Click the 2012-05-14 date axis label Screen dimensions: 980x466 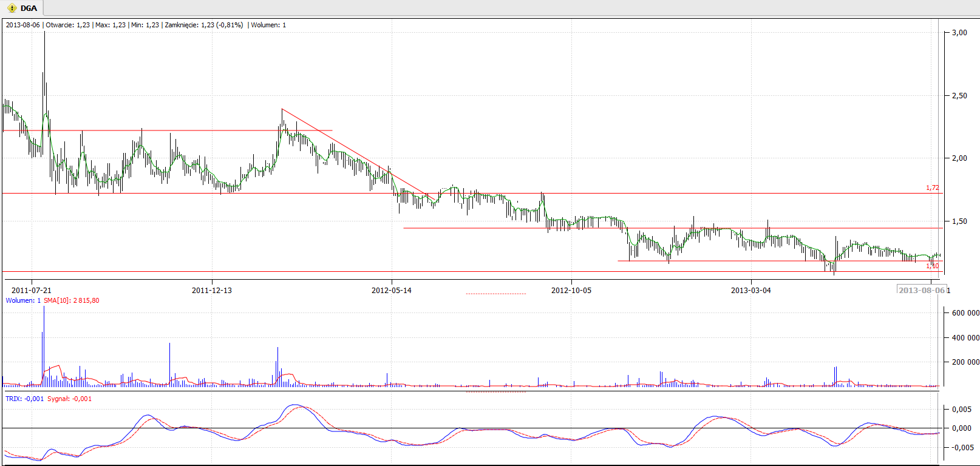392,291
